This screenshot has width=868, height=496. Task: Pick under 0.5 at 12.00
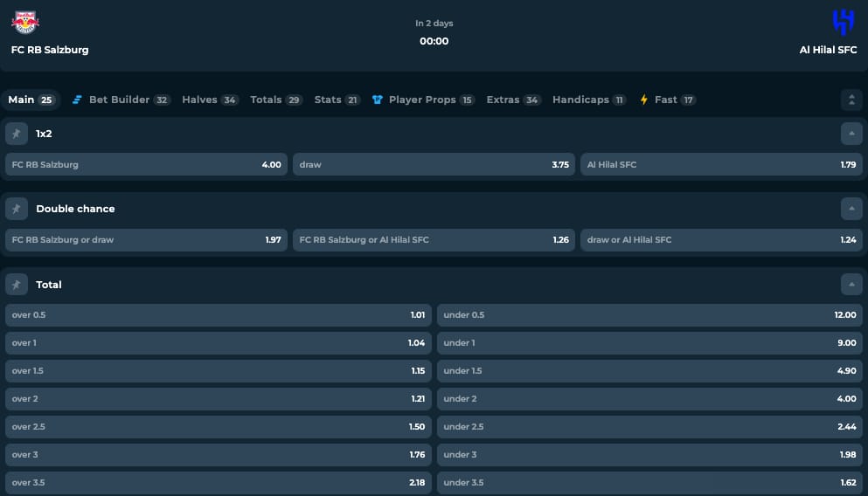click(649, 315)
